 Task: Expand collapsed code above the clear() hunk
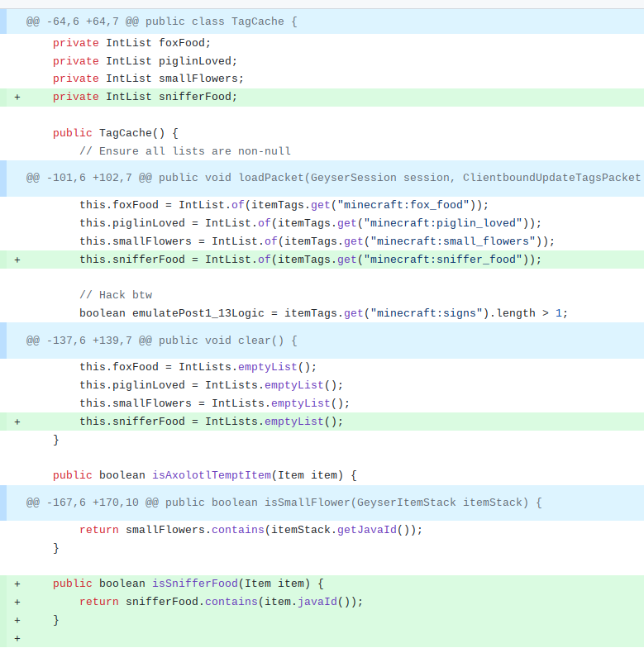pos(3,340)
